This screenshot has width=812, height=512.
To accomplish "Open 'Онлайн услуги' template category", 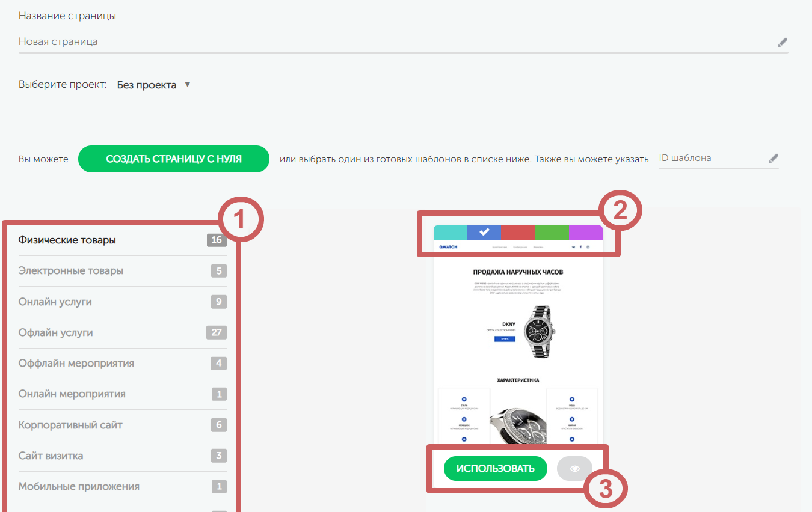I will pos(55,302).
